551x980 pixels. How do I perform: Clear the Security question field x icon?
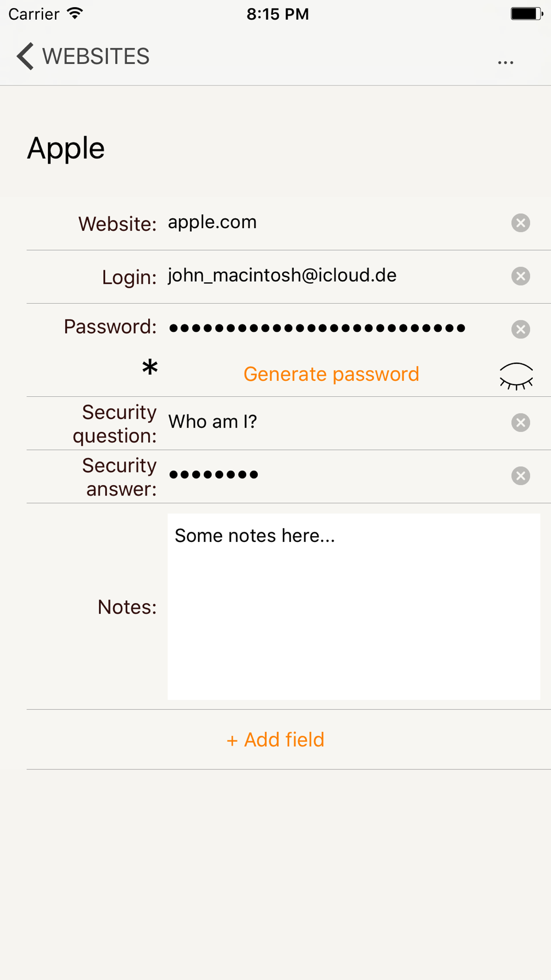[521, 423]
